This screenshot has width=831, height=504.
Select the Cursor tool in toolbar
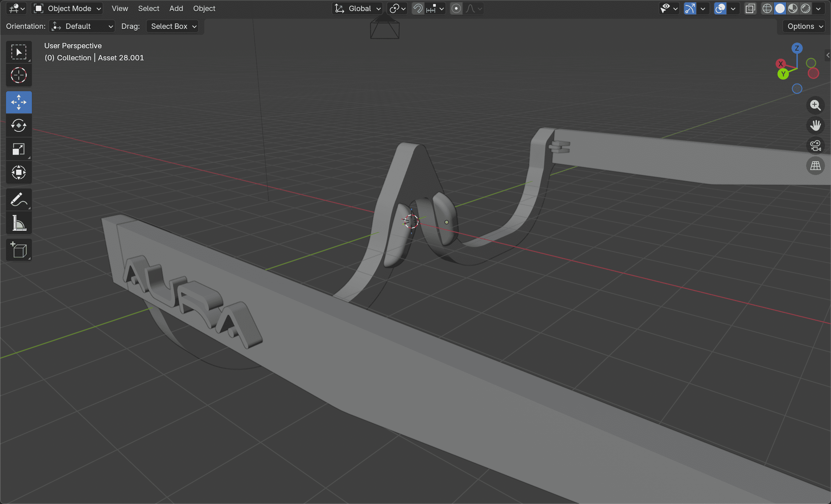[x=18, y=75]
